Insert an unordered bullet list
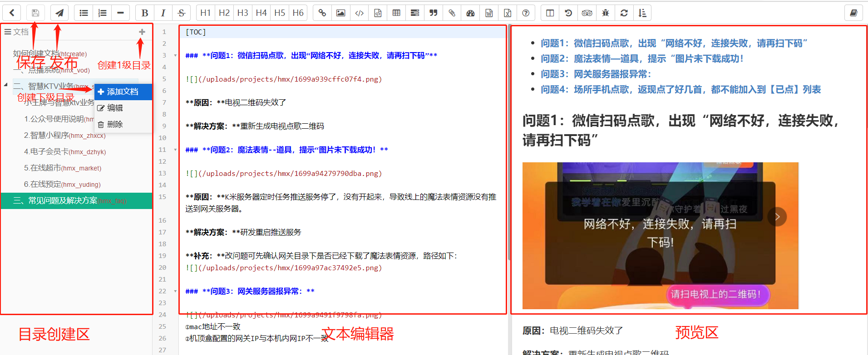Viewport: 868px width, 355px height. pos(84,13)
